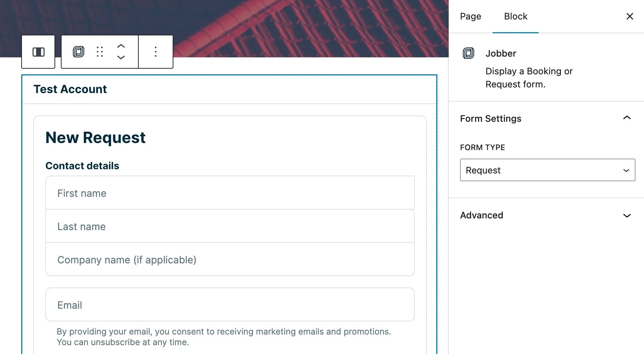Move block down with the down arrow
The width and height of the screenshot is (644, 354).
[121, 57]
